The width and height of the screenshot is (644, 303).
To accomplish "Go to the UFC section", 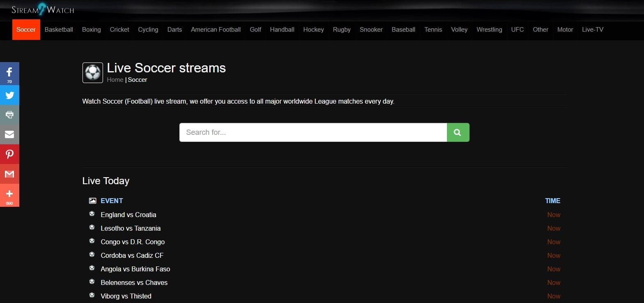I will pyautogui.click(x=517, y=30).
